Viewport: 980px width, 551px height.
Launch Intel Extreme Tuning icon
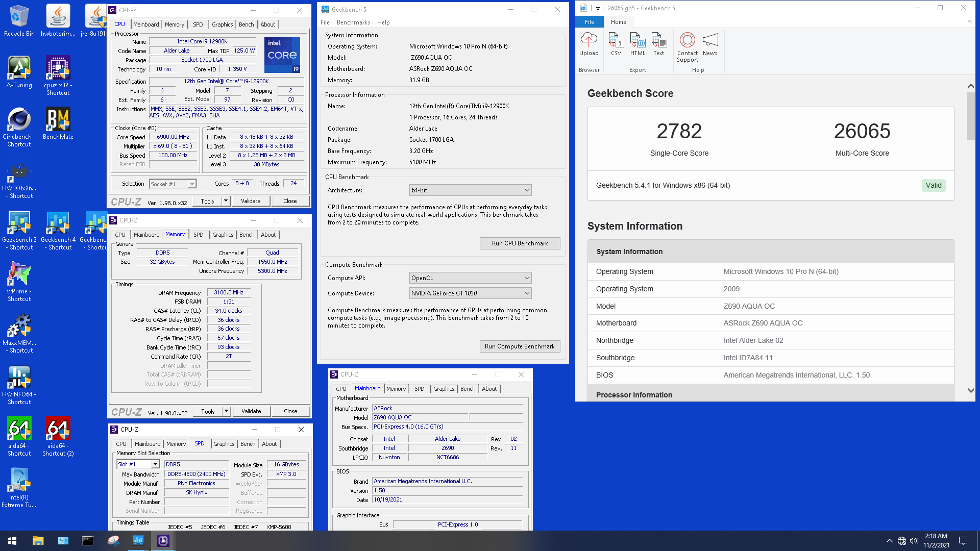19,488
